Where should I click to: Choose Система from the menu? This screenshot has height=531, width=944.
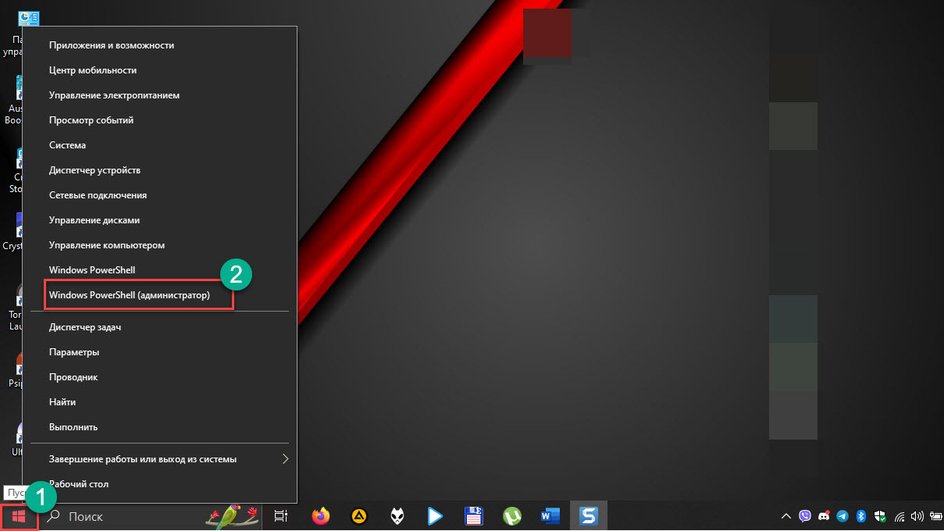point(160,145)
